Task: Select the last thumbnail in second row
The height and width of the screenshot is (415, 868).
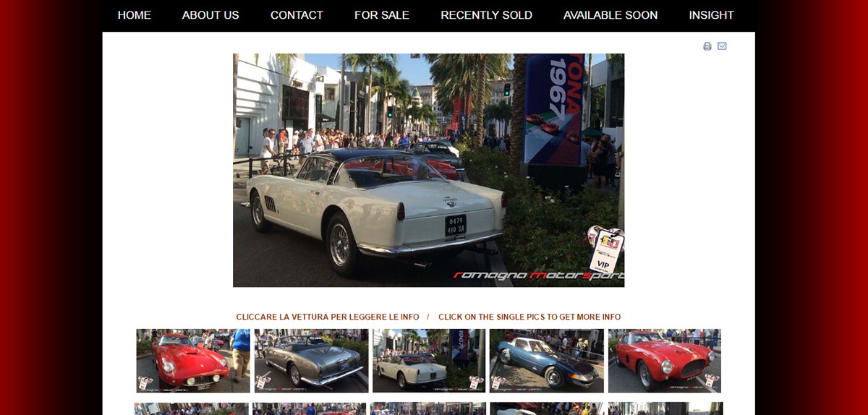Action: (x=665, y=408)
